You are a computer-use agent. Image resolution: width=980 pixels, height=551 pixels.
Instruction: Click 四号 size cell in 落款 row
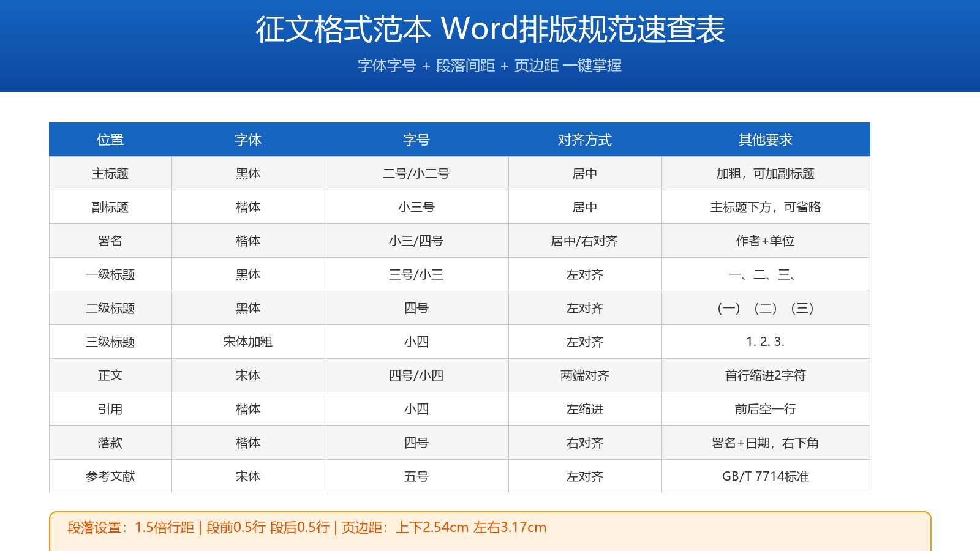[x=417, y=443]
